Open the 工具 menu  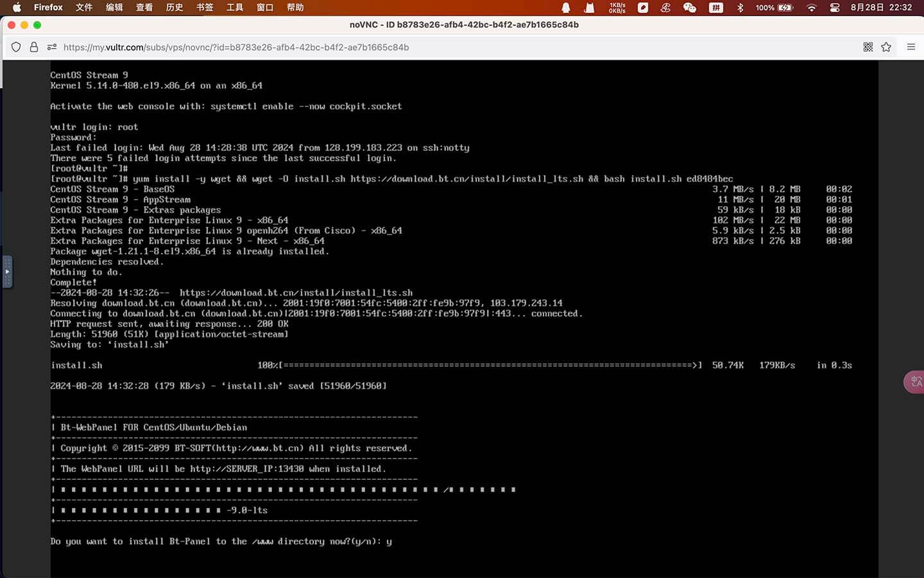[235, 7]
